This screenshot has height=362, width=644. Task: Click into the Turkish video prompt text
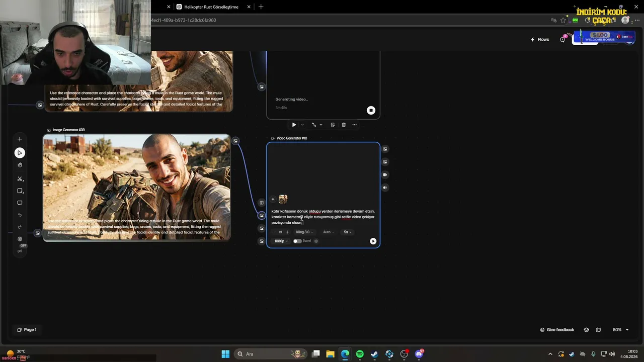point(323,217)
